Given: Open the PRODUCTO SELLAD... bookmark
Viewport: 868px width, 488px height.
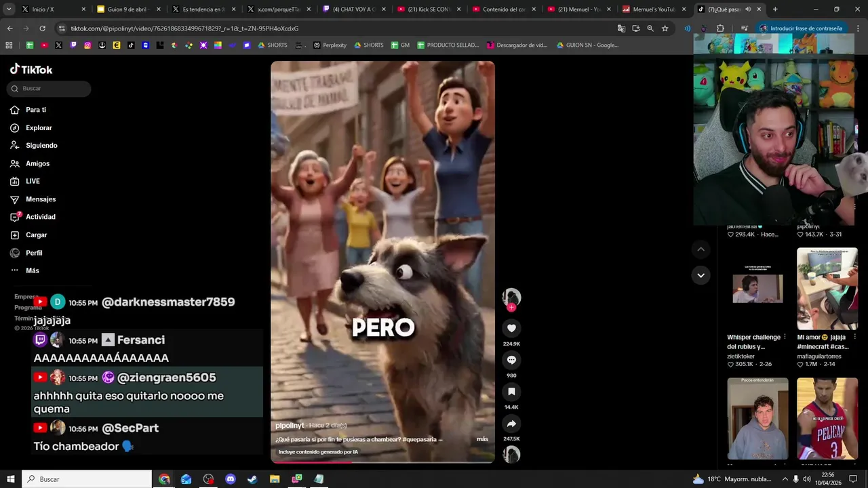Looking at the screenshot, I should tap(448, 45).
